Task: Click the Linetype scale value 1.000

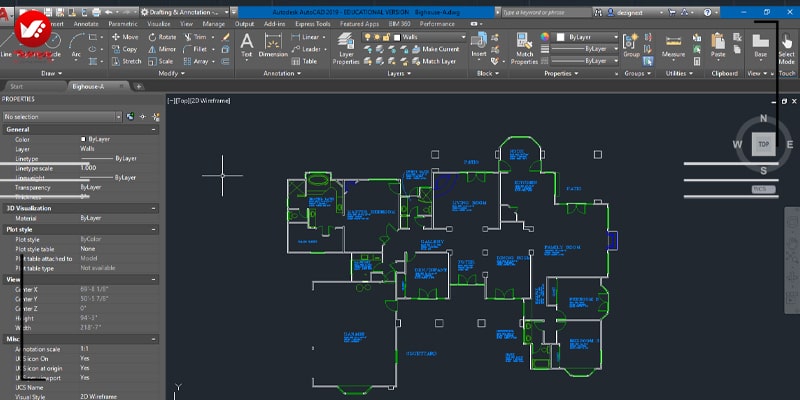Action: pyautogui.click(x=88, y=168)
